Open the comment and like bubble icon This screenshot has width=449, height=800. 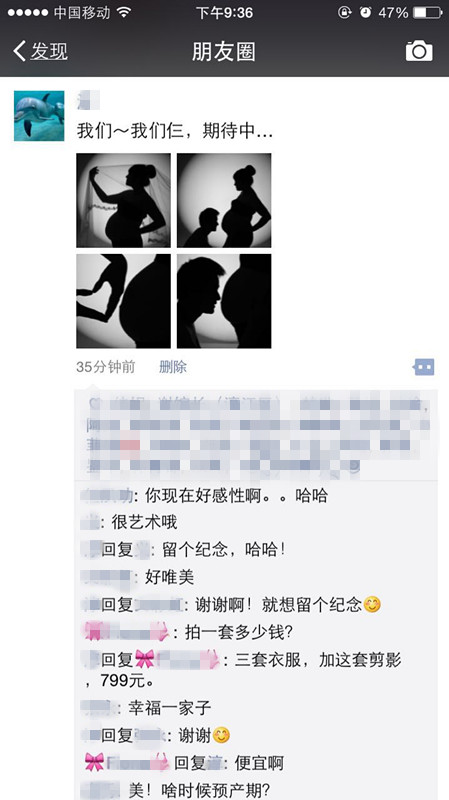[x=424, y=367]
